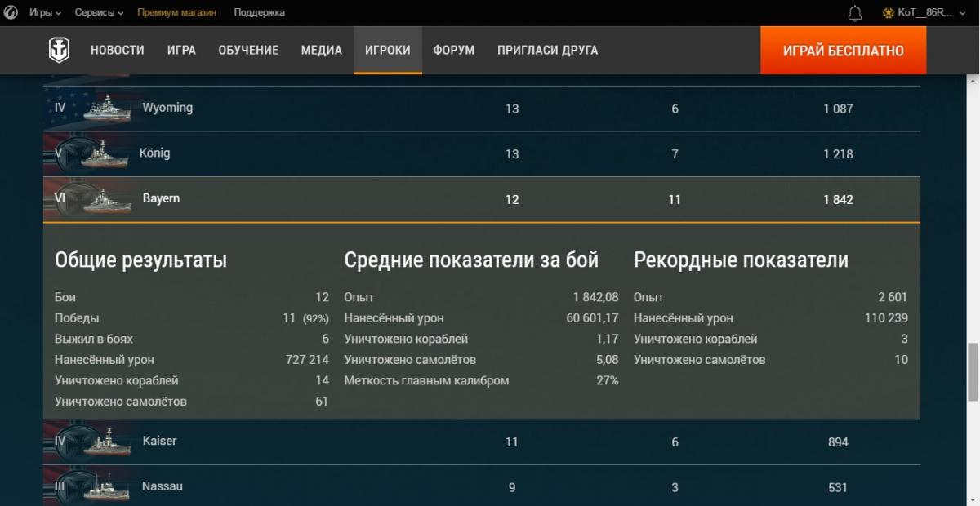
Task: Click the Победы value 11 (92%)
Action: click(x=305, y=318)
